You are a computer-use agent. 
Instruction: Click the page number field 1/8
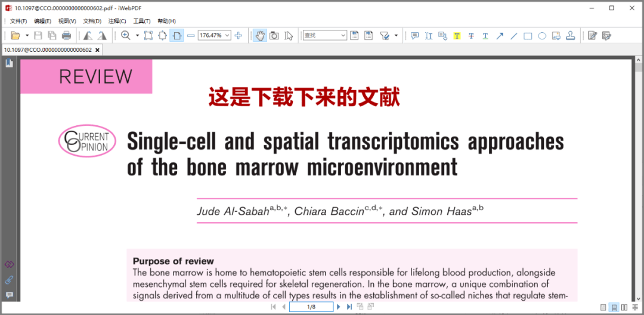[311, 307]
